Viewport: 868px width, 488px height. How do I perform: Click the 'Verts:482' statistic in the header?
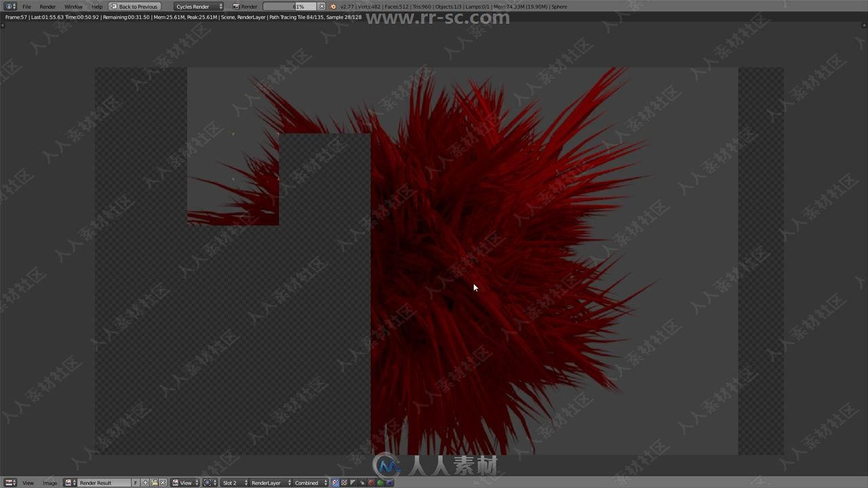click(x=370, y=7)
